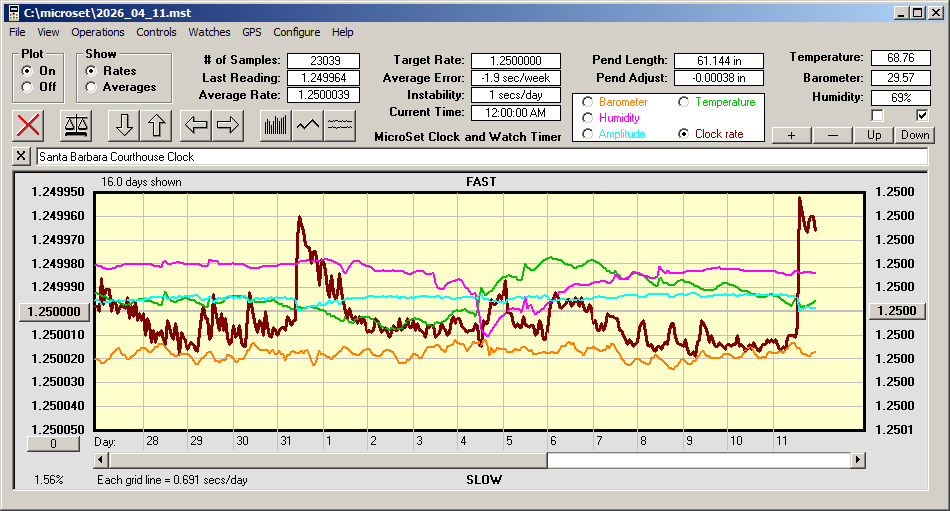Turn the Plot option Off
The image size is (950, 511).
pyautogui.click(x=26, y=87)
